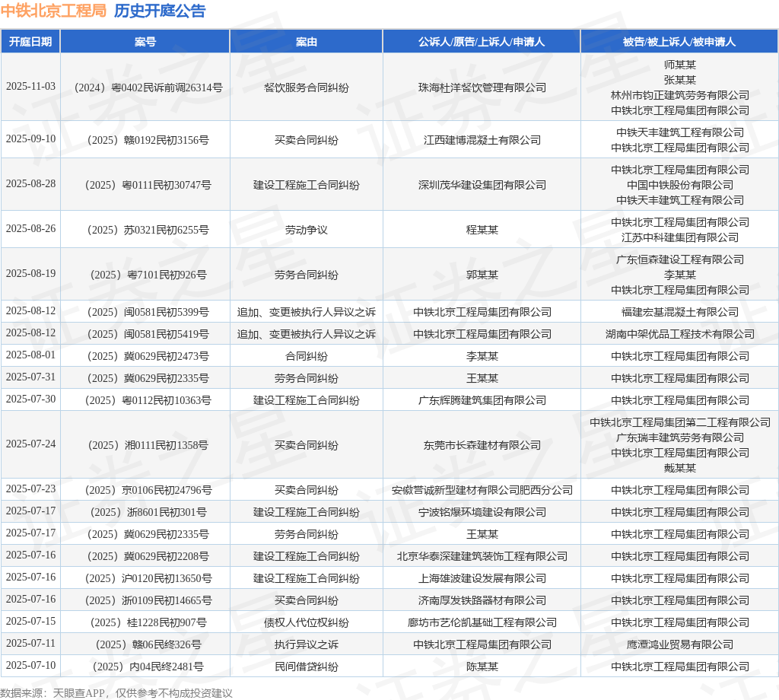This screenshot has width=779, height=700.
Task: Click plaintiff 廊坊市艺伦凯基础工程有限公司
Action: tap(482, 622)
